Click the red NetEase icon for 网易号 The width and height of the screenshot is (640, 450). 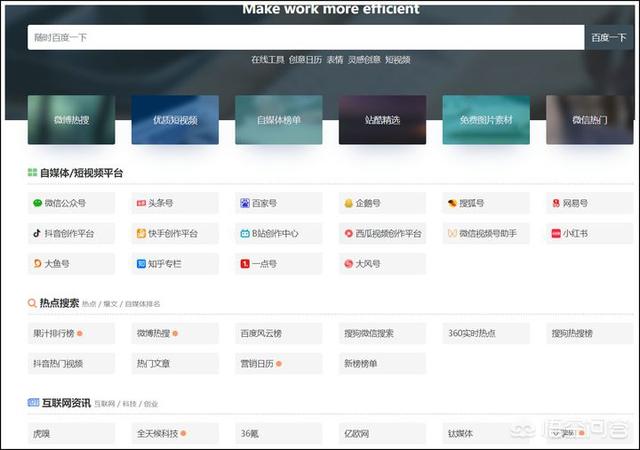point(556,203)
